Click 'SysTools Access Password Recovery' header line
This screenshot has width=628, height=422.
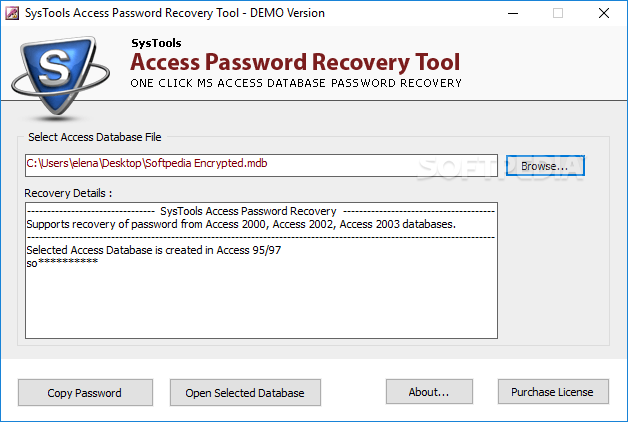(248, 211)
